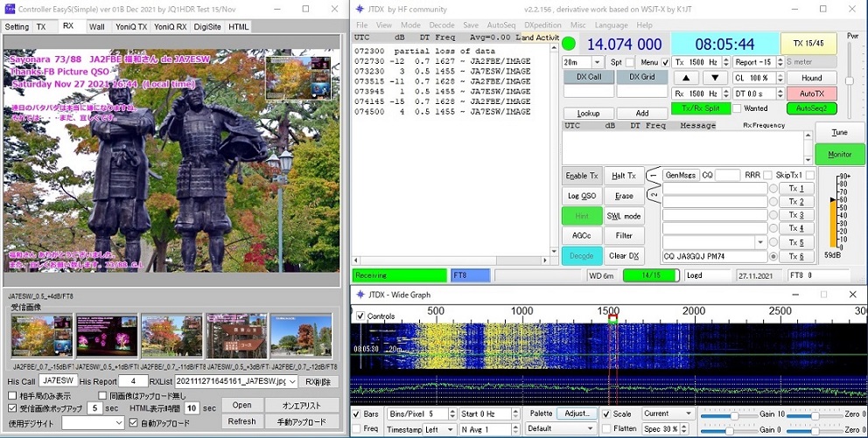
Task: Switch to the YoniQ TX tab
Action: 131,26
